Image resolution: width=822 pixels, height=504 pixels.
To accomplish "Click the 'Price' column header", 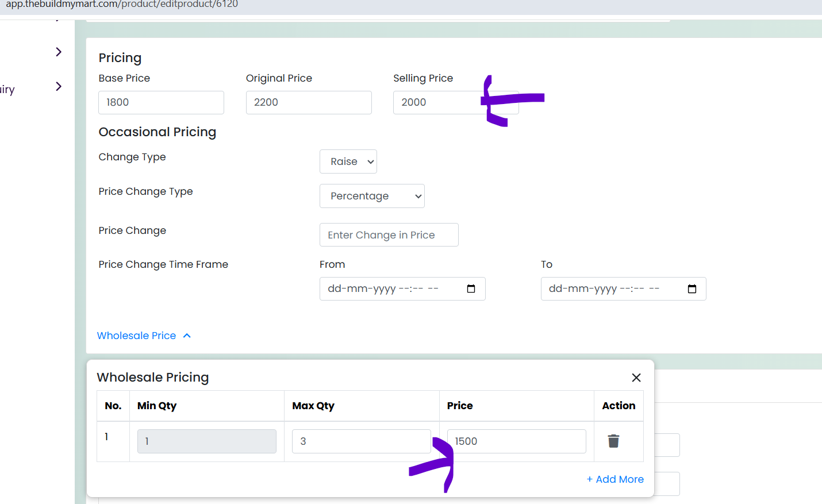I will point(460,406).
